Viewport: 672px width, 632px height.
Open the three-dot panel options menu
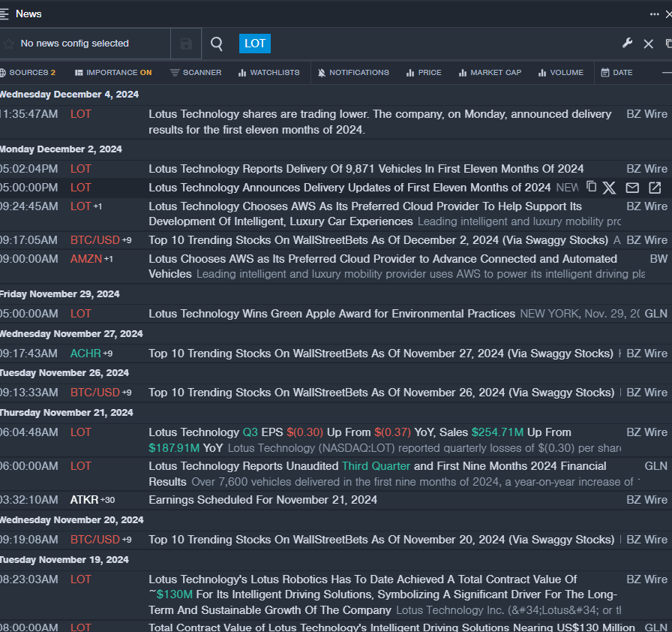(655, 14)
